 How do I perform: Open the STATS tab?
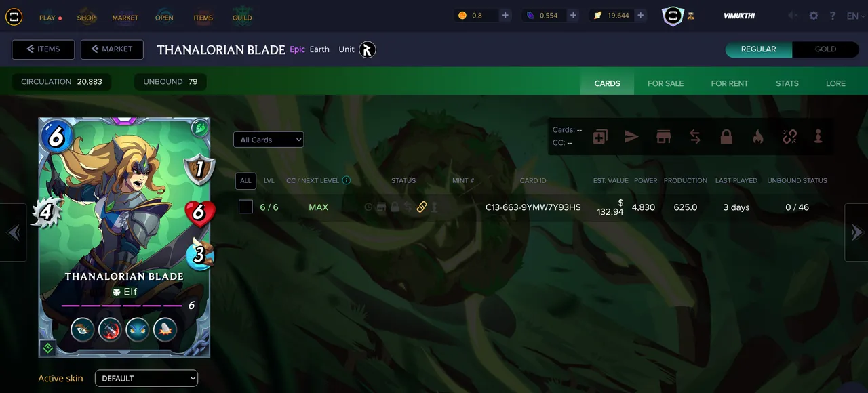coord(787,83)
